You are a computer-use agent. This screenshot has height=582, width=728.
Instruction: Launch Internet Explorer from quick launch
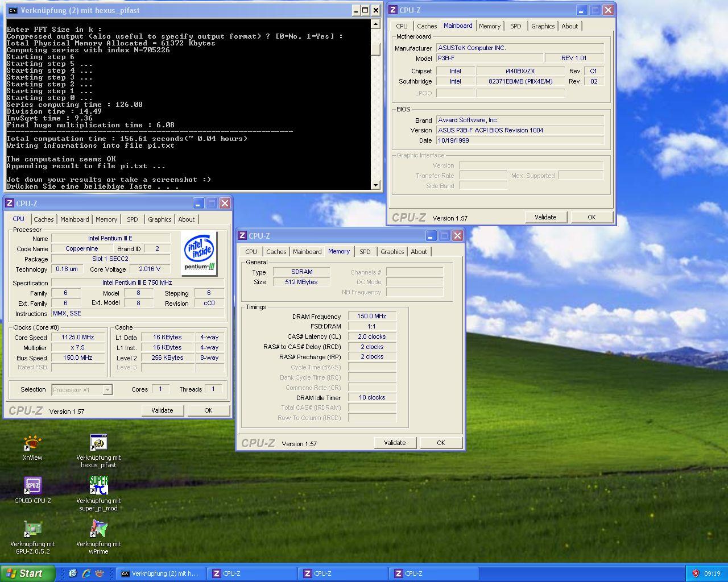[x=86, y=573]
